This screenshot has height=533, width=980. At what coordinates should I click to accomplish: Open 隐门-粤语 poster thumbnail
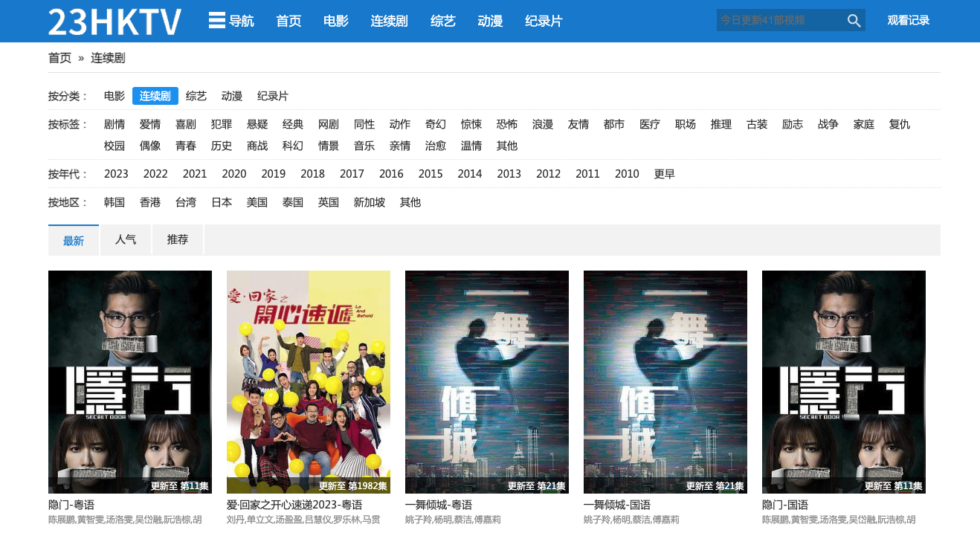click(130, 382)
